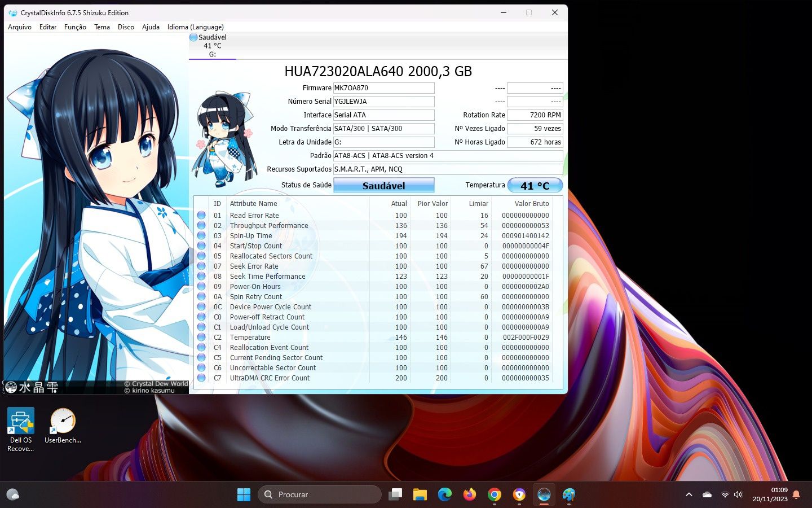This screenshot has width=812, height=508.
Task: Launch Firefox from the taskbar
Action: (x=470, y=494)
